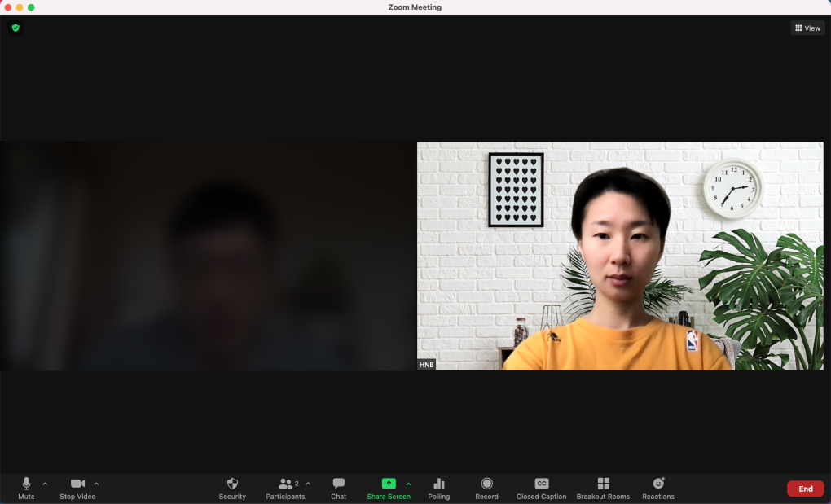
Task: Expand Share Screen options arrow
Action: (x=408, y=484)
